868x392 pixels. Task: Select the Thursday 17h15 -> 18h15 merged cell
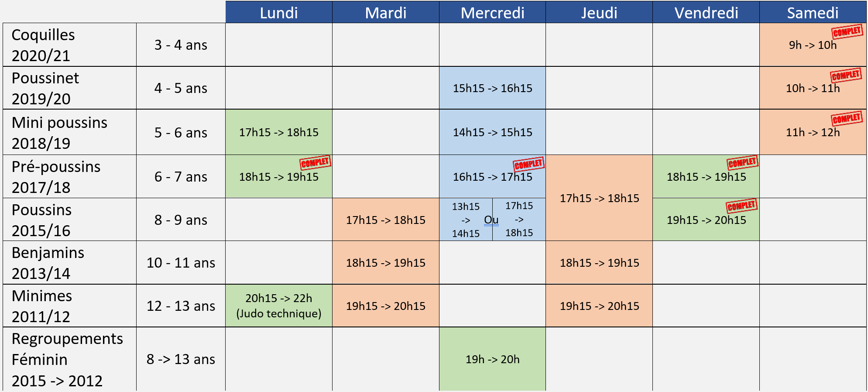pos(599,198)
